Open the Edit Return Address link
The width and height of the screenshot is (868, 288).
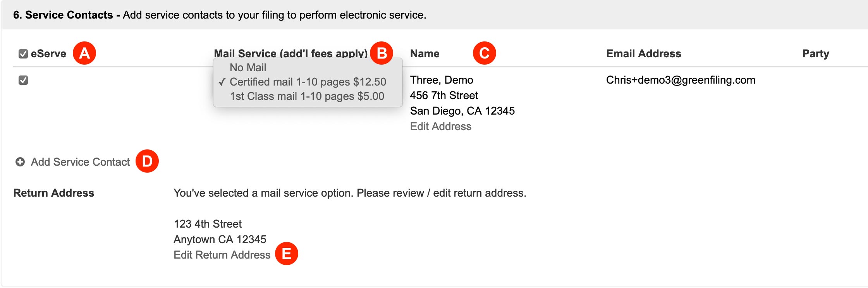222,255
